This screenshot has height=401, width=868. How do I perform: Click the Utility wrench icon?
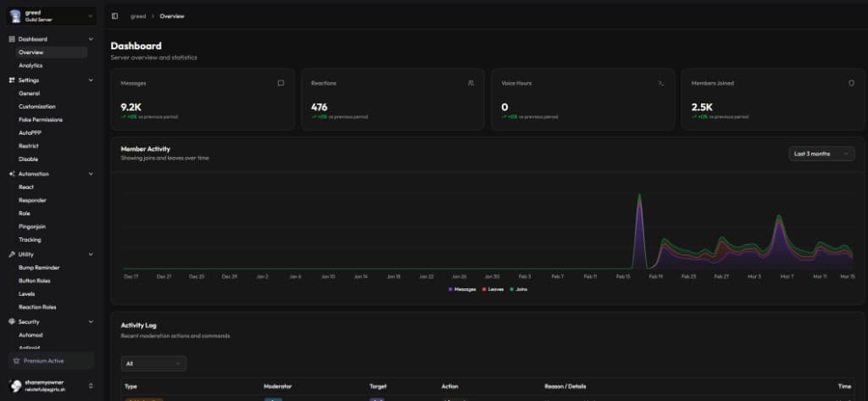tap(12, 254)
